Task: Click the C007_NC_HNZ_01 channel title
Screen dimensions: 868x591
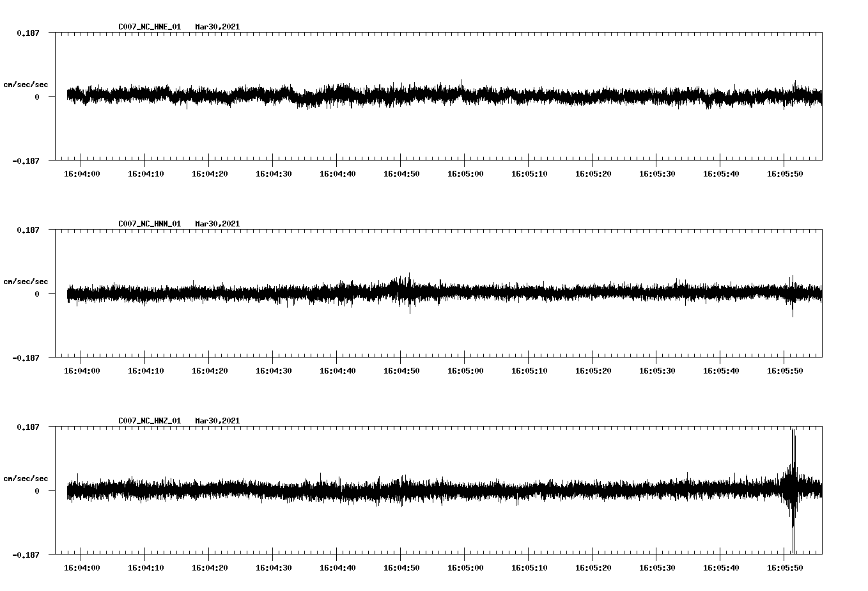Action: coord(149,420)
